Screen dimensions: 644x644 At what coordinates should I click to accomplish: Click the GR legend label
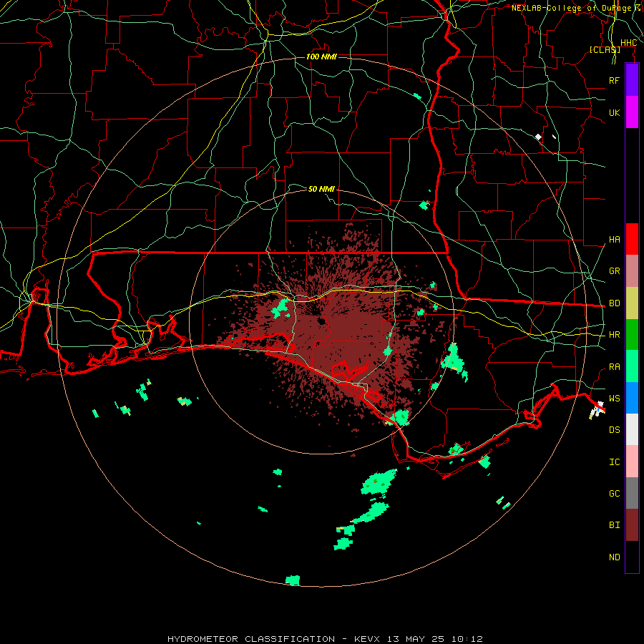pyautogui.click(x=614, y=271)
